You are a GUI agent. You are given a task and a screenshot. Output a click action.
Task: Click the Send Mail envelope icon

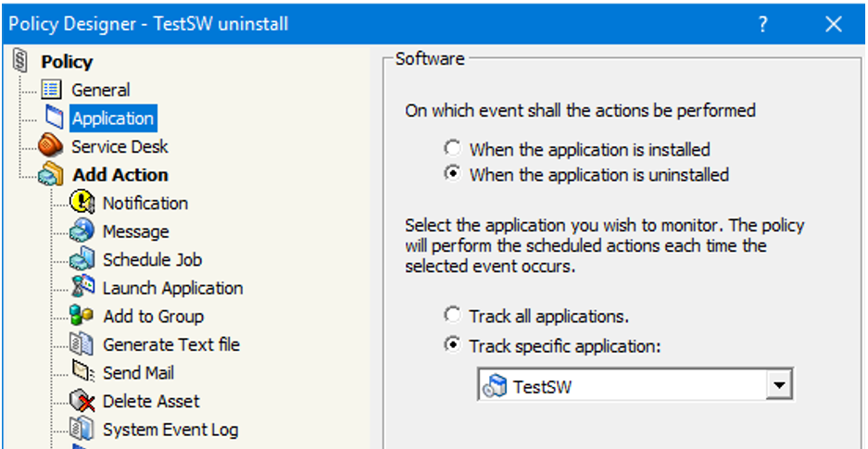(82, 373)
